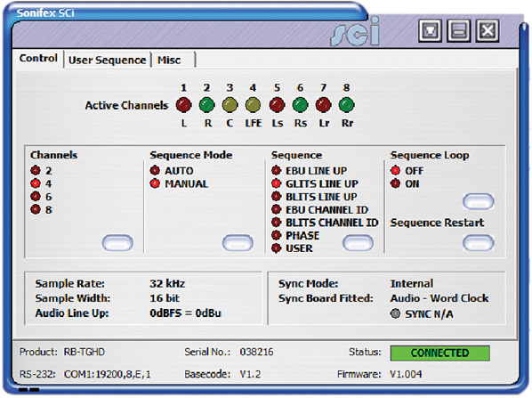Open the Control tab
Viewport: 532px width, 398px height.
(x=38, y=59)
